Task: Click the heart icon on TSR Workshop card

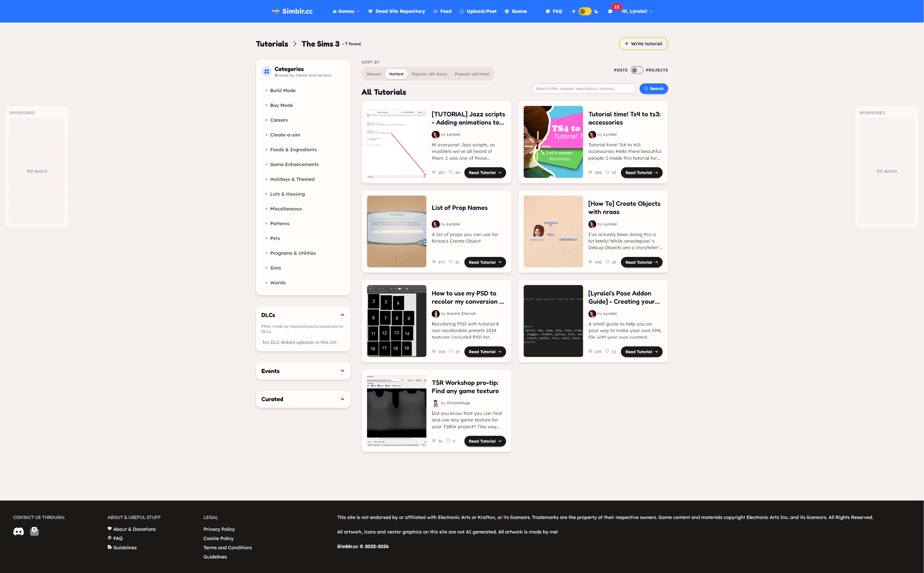Action: click(448, 441)
